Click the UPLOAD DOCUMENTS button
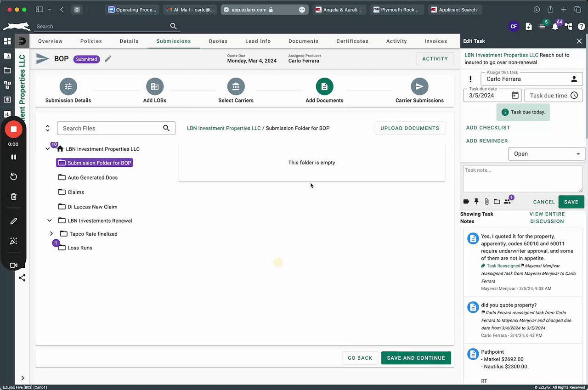Screen dimensions: 588x390 410,128
